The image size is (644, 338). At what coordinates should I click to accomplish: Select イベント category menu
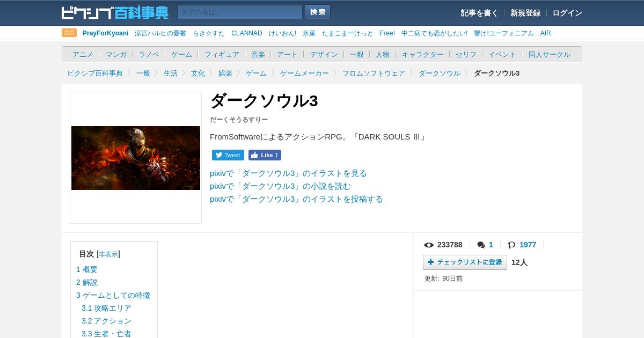point(502,54)
